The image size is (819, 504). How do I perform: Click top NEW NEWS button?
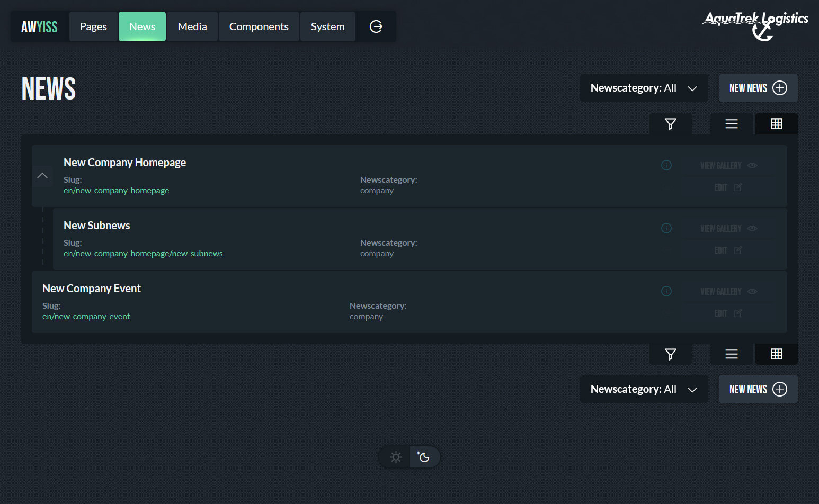(758, 88)
